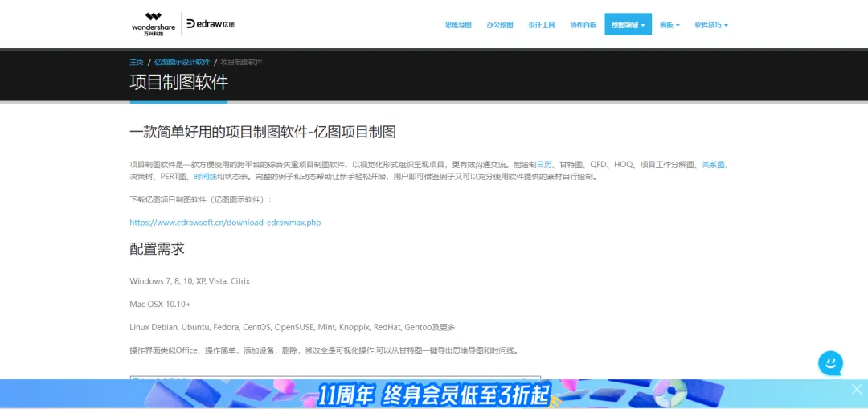Click the Windows 7, 8, 10 requirements line
868x409 pixels.
190,281
